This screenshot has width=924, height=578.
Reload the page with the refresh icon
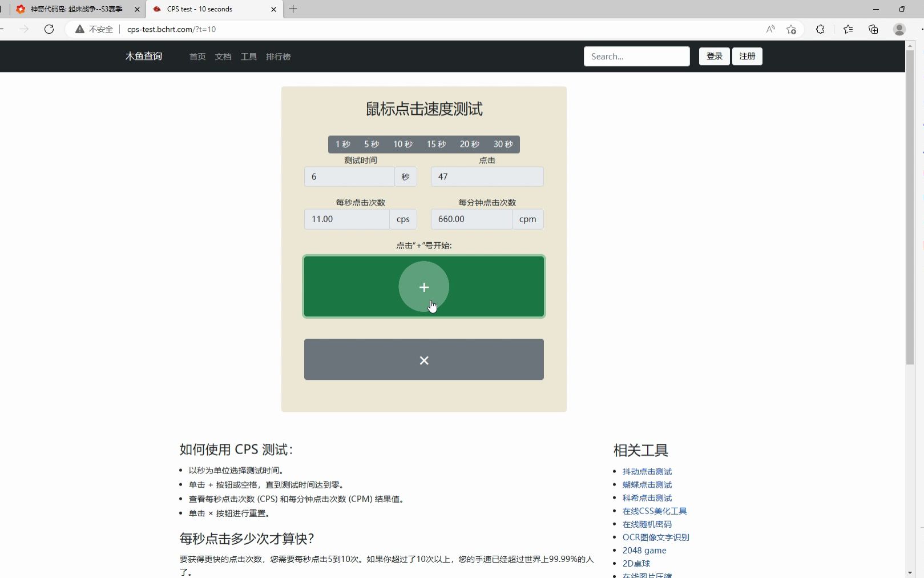tap(49, 29)
